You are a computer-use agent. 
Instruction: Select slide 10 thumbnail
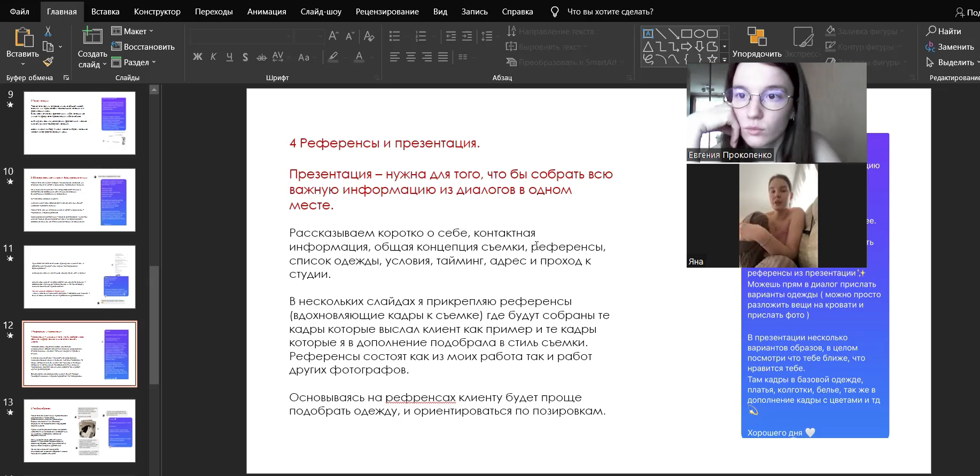point(80,200)
